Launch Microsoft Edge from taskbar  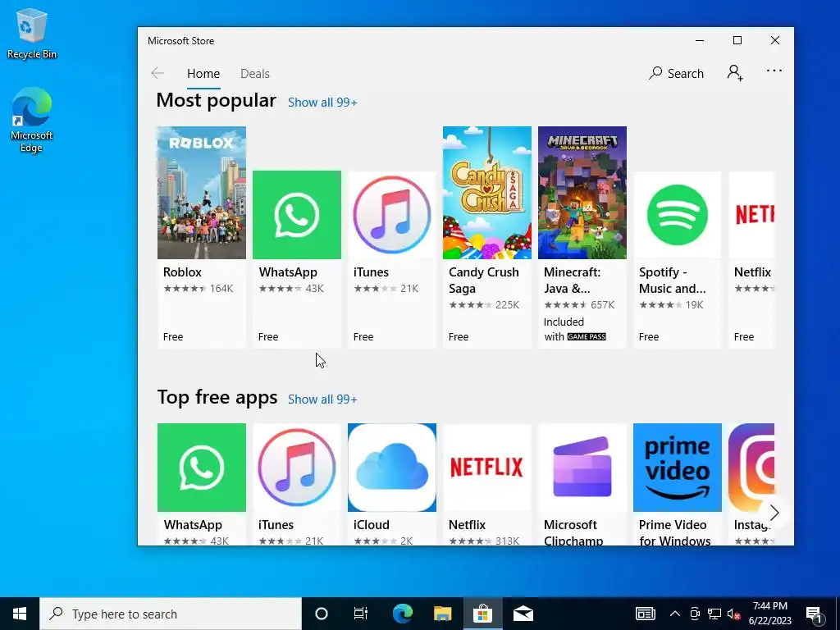(402, 614)
